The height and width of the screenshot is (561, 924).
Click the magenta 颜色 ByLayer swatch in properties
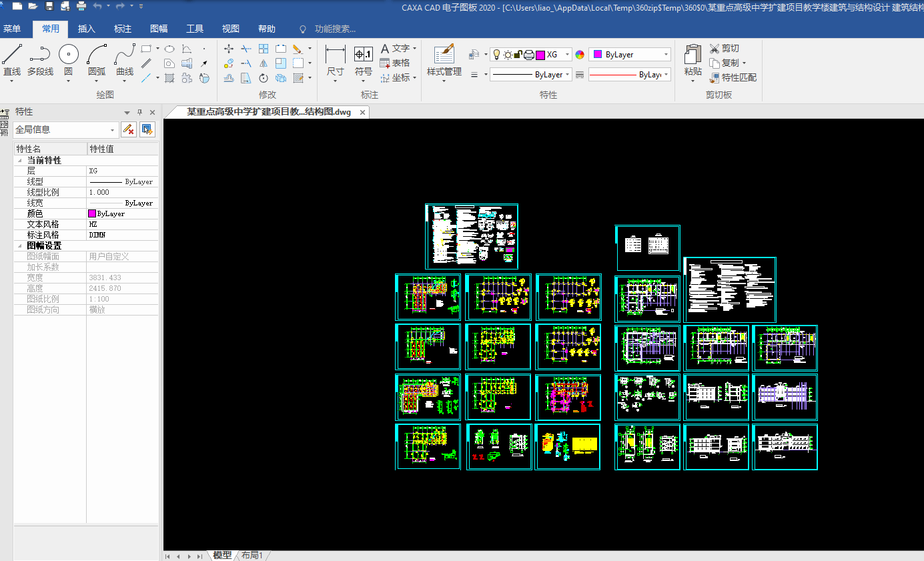tap(92, 213)
